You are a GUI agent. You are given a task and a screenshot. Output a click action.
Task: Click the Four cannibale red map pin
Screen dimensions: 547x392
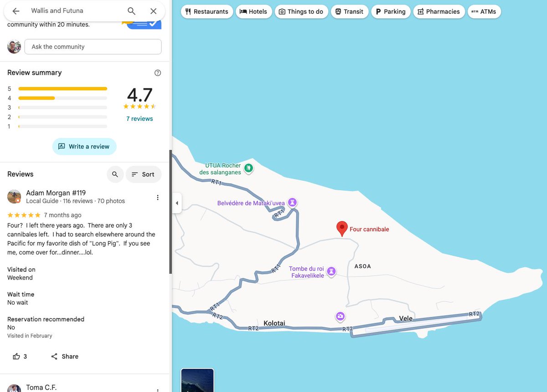click(x=342, y=229)
